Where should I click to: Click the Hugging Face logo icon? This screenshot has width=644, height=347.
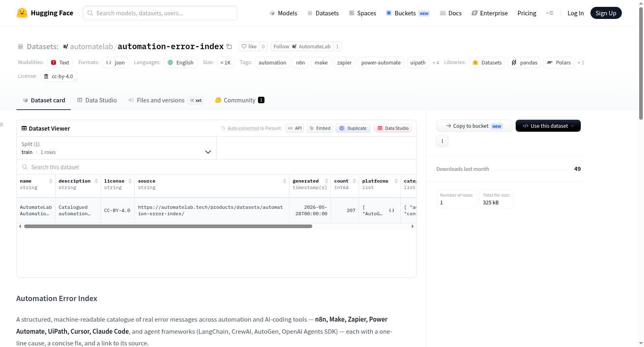22,13
